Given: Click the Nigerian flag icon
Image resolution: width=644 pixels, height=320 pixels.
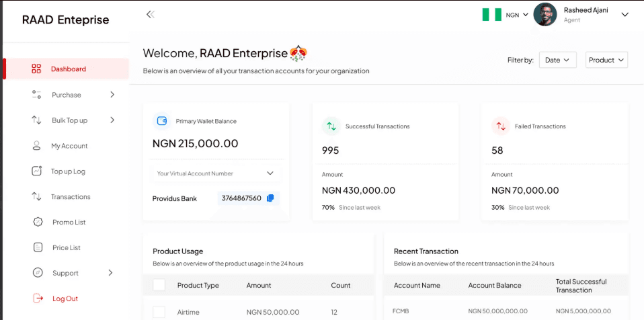Looking at the screenshot, I should (x=492, y=15).
